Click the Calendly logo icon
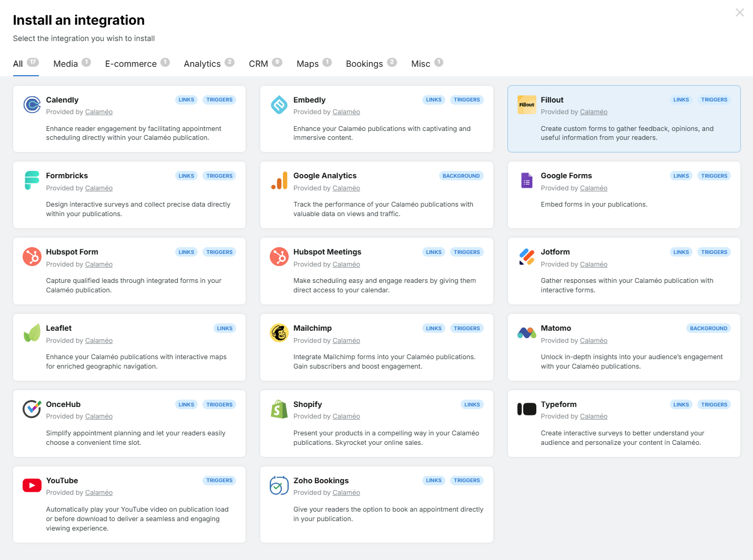This screenshot has height=560, width=753. [32, 105]
